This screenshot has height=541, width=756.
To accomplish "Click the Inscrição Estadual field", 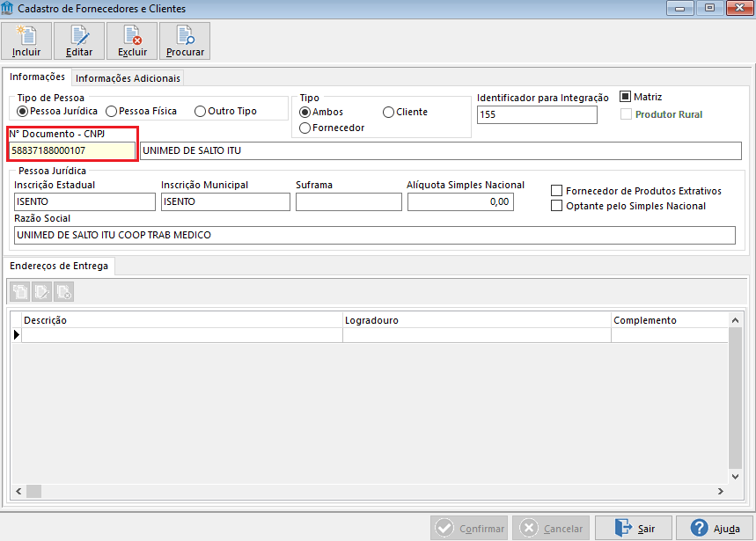I will pos(84,201).
